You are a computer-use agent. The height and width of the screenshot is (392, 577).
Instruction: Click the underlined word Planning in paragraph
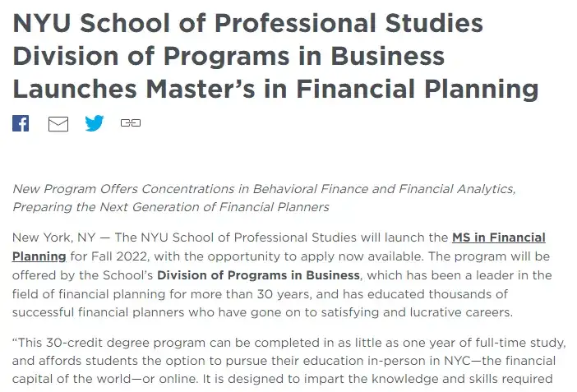39,256
